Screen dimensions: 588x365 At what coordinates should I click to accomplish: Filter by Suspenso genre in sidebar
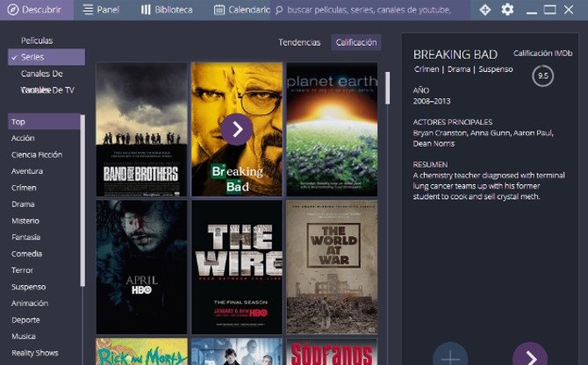click(28, 287)
